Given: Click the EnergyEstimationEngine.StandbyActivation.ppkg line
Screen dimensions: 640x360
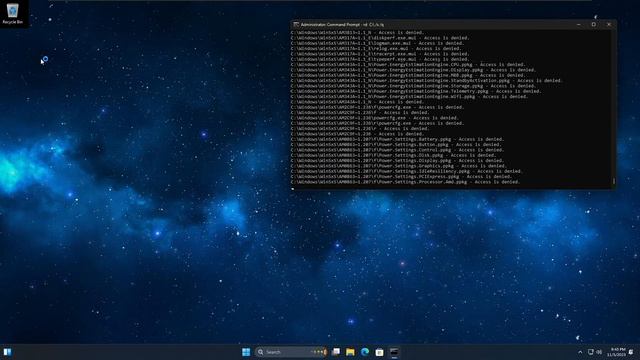Looking at the screenshot, I should [427, 80].
